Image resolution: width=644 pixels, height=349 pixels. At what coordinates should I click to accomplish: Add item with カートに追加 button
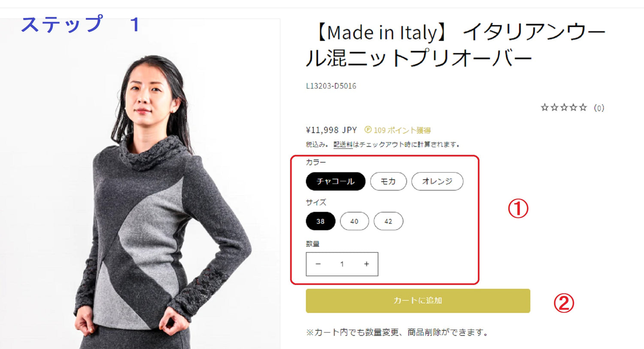[418, 300]
